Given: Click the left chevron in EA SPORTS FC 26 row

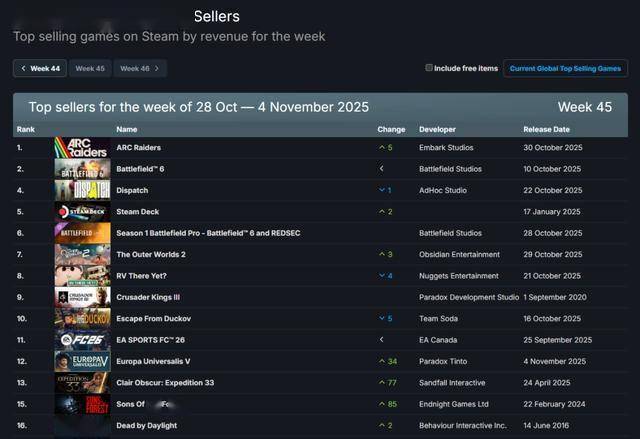Looking at the screenshot, I should click(382, 339).
